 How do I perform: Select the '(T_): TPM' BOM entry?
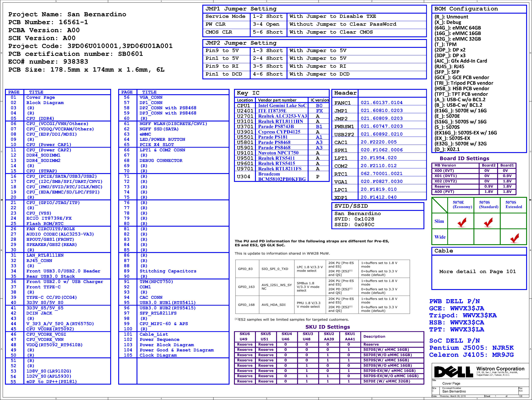coord(445,45)
